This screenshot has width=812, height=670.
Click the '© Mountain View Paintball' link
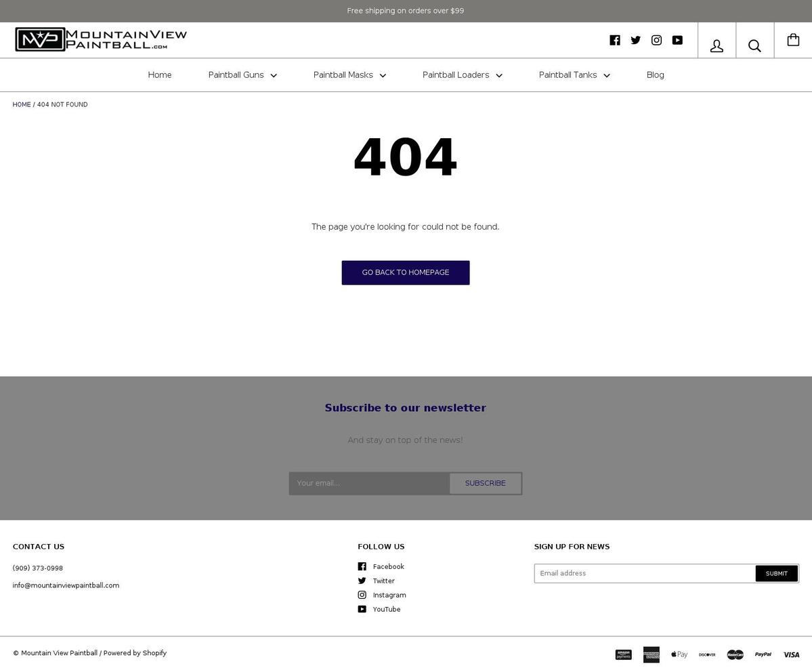click(x=56, y=653)
